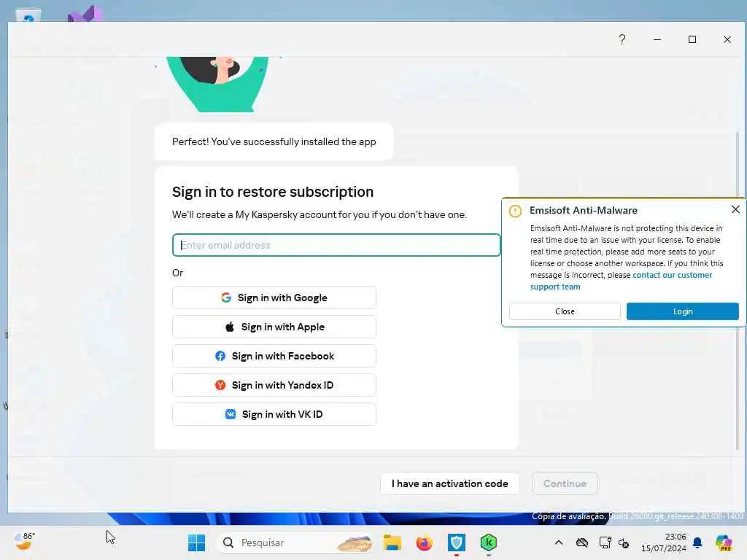Open Copilot preview icon in taskbar
The image size is (747, 560).
(724, 542)
